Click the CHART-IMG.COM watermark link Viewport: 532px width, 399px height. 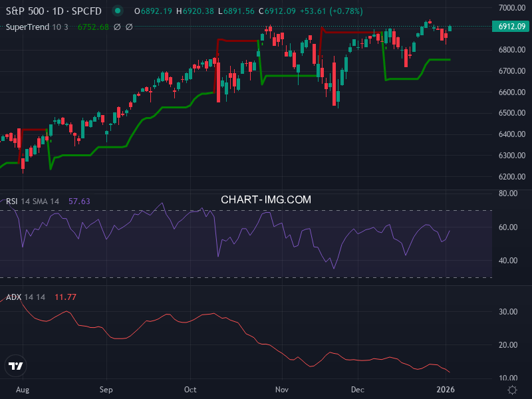[266, 199]
